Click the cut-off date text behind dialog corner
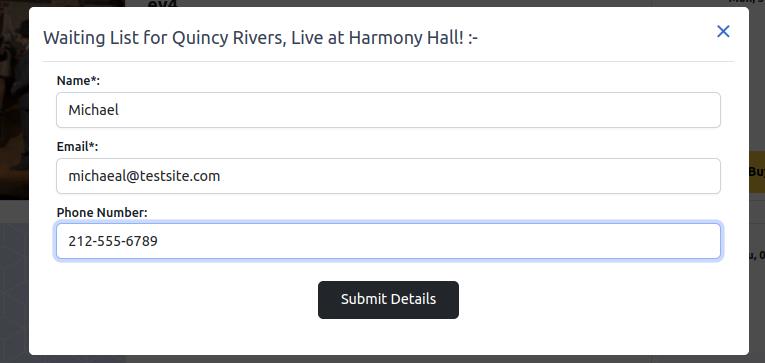 [x=746, y=2]
